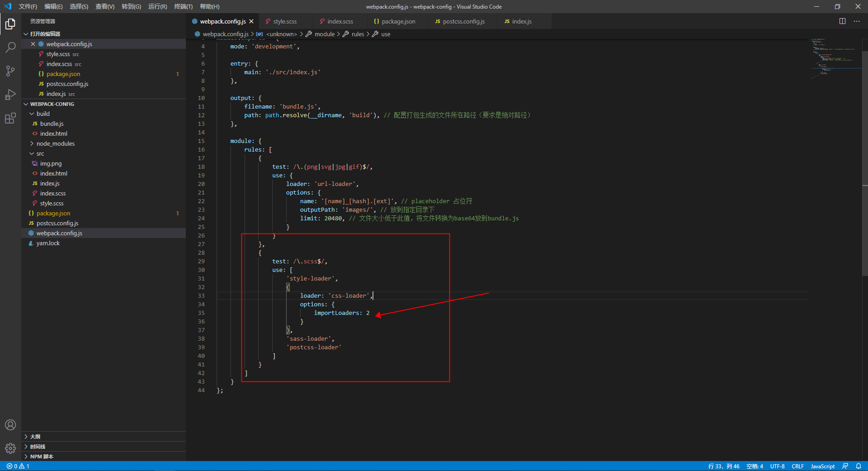Open postcss.config.js in project tree
Image resolution: width=868 pixels, height=471 pixels.
104,223
